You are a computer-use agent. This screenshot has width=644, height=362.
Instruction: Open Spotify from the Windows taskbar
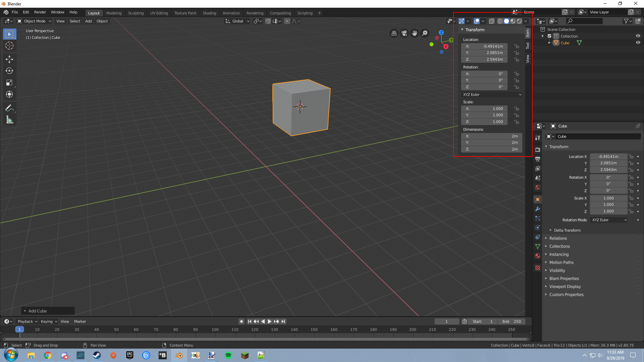(x=228, y=355)
